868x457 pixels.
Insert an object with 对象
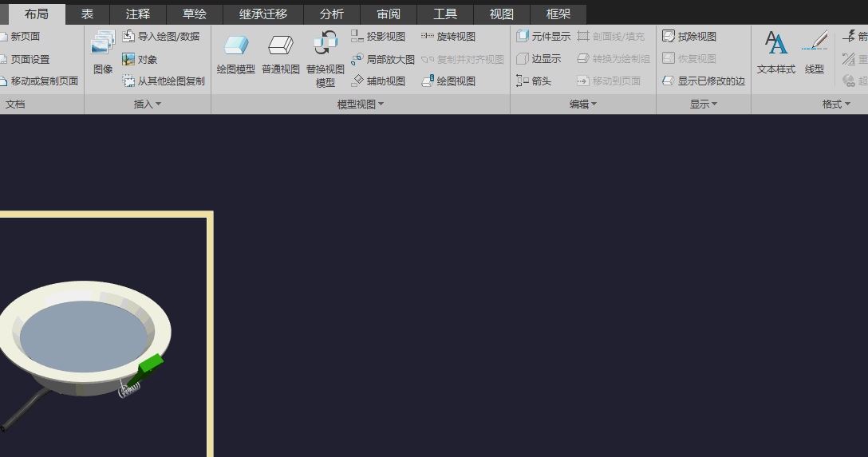pyautogui.click(x=140, y=59)
